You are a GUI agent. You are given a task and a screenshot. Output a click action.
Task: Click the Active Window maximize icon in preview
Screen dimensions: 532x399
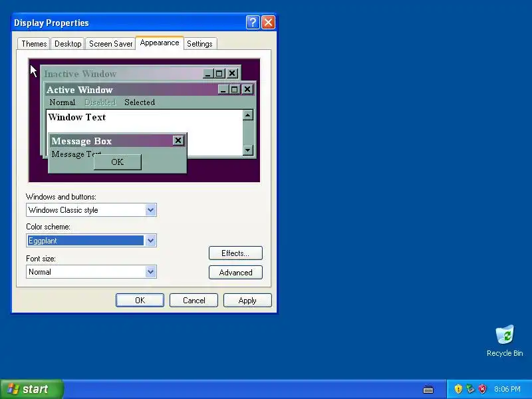coord(235,90)
